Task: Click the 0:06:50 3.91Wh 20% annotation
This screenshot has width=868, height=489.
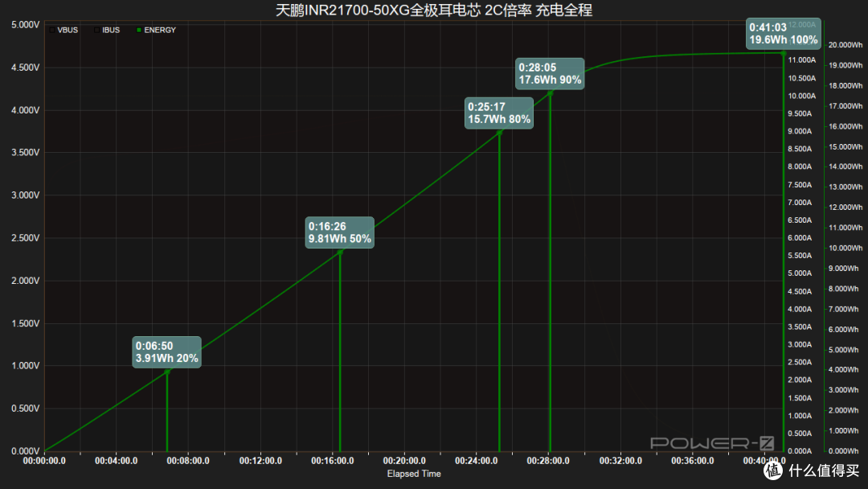Action: (166, 352)
